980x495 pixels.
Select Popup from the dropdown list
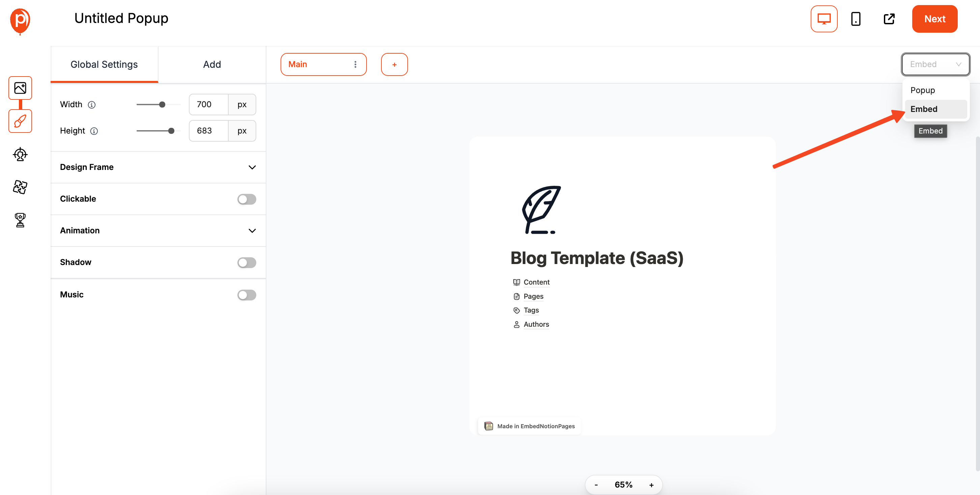(x=935, y=90)
